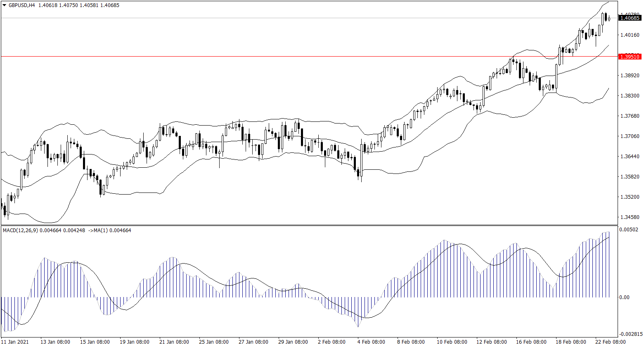The height and width of the screenshot is (347, 644).
Task: Click the black triangle beside GBPUSD,H4
Action: 4,5
